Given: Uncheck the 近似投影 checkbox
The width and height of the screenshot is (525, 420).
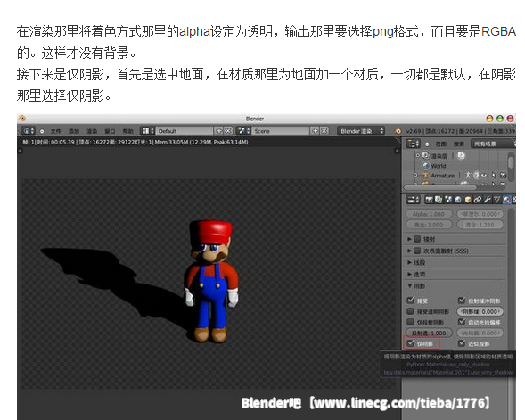Looking at the screenshot, I should (x=462, y=343).
